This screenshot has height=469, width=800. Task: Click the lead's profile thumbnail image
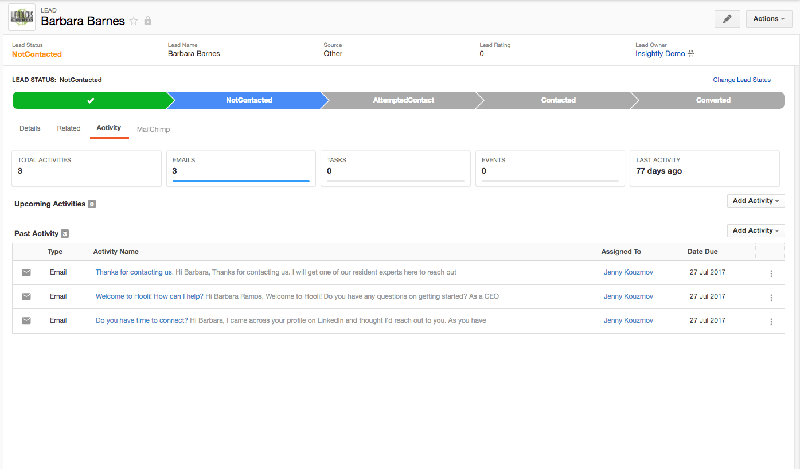[x=19, y=18]
